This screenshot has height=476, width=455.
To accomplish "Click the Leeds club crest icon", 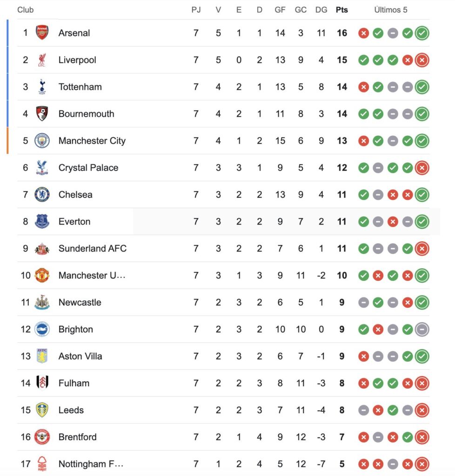I will pyautogui.click(x=42, y=410).
